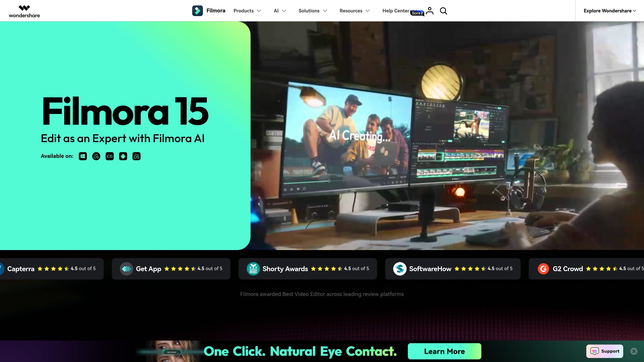This screenshot has height=362, width=644.
Task: Click the Learn More button
Action: point(444,351)
